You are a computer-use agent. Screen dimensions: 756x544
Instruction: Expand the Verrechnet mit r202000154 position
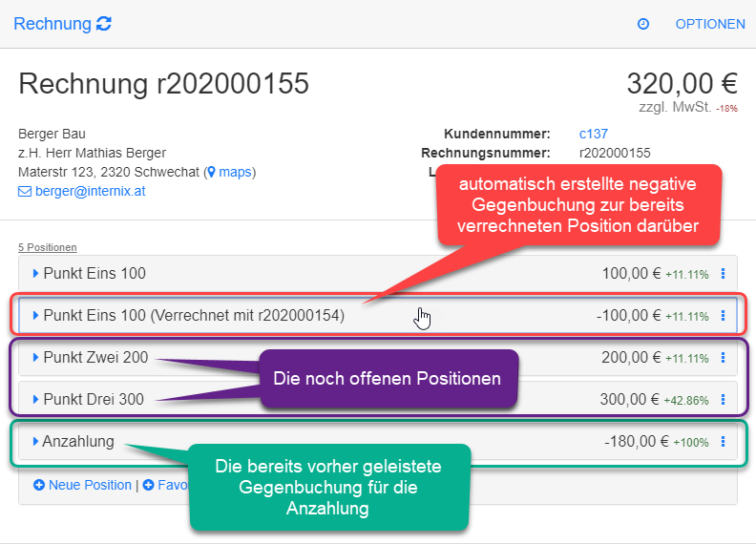(35, 315)
